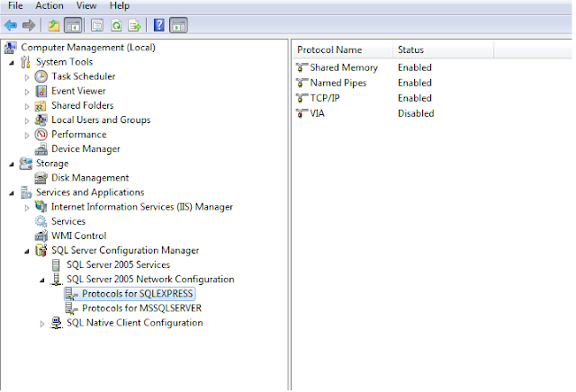Toggle Show/Hide Console Tree toolbar icon

(73, 25)
